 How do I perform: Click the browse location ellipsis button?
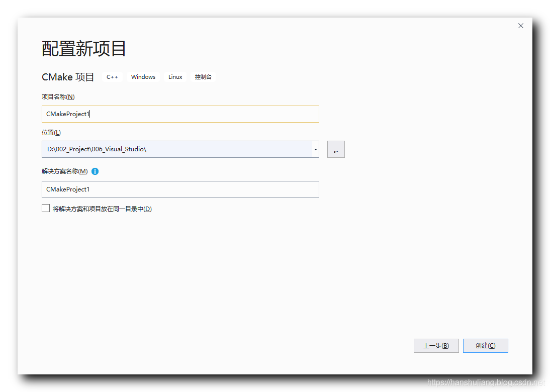point(336,149)
